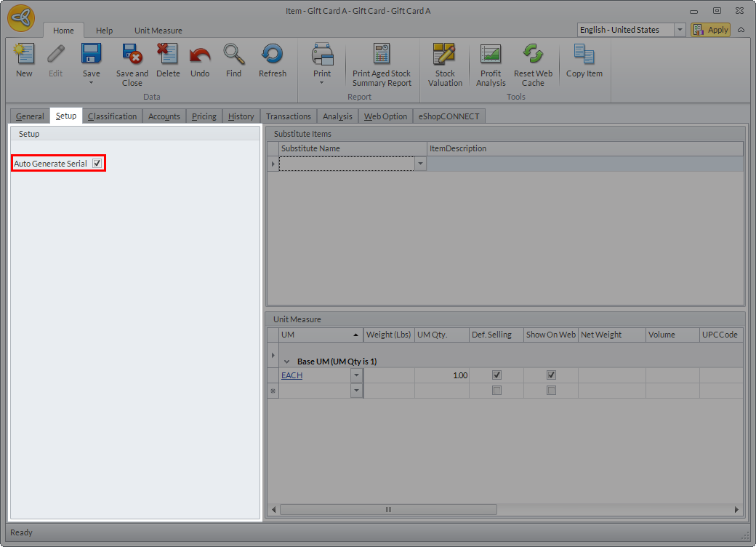The height and width of the screenshot is (547, 756).
Task: Undo the last change
Action: (x=200, y=55)
